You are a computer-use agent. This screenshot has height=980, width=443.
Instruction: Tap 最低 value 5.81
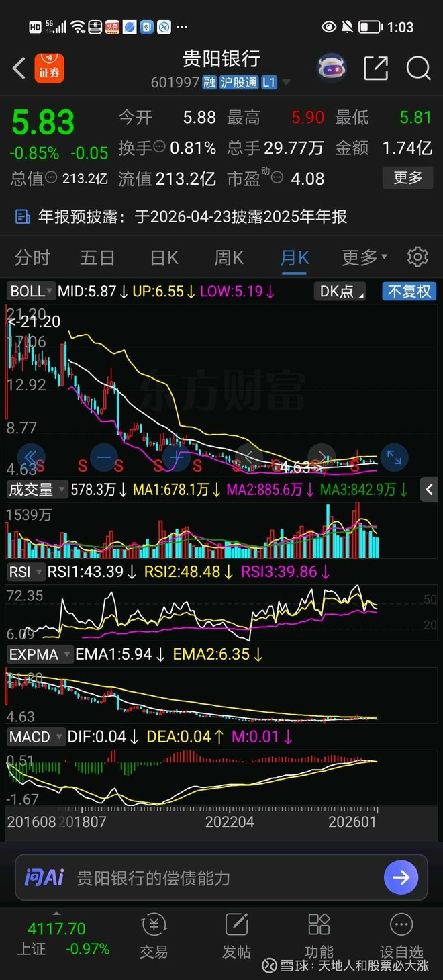[x=415, y=117]
